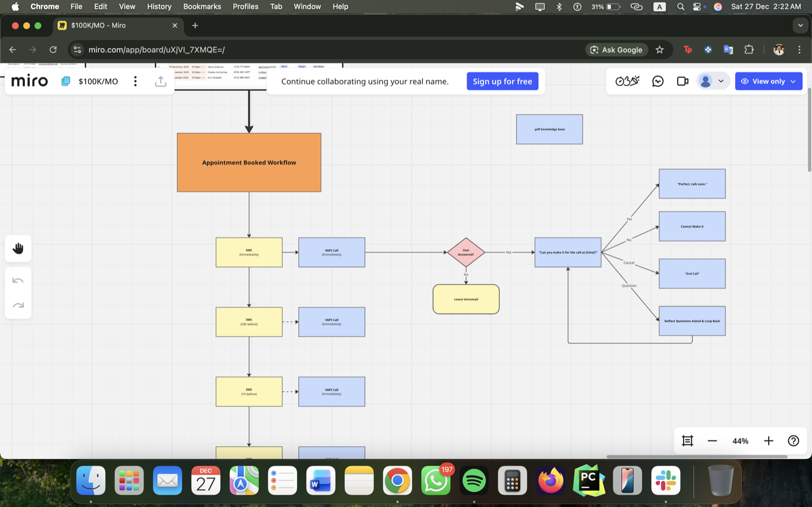Image resolution: width=812 pixels, height=507 pixels.
Task: Click the export board upload icon
Action: click(x=160, y=81)
